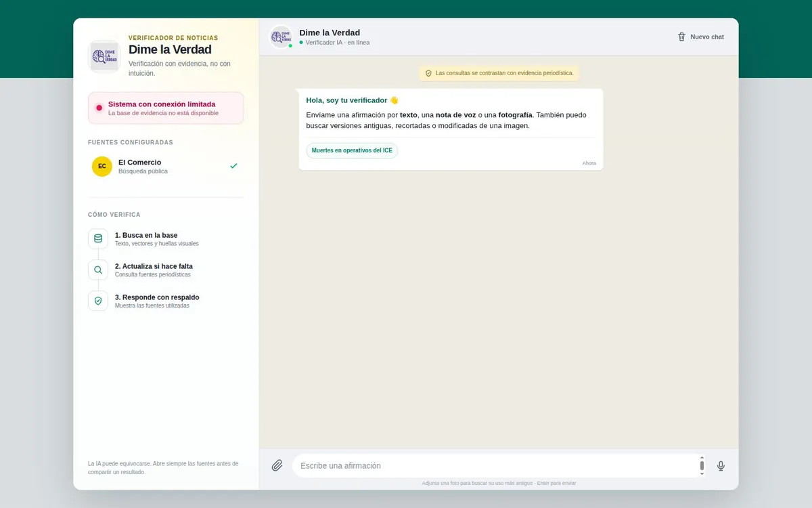
Task: Click the welcome message body text
Action: (447, 120)
